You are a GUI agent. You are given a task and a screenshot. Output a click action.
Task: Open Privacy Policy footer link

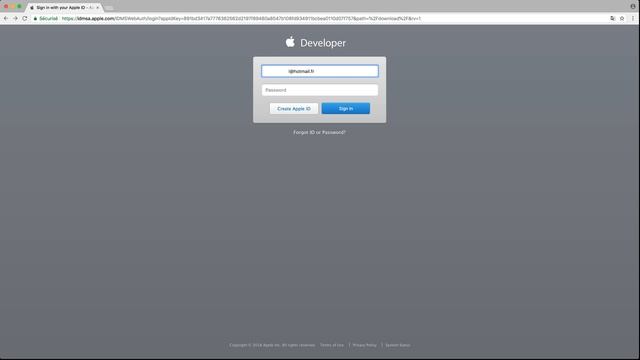pos(364,345)
